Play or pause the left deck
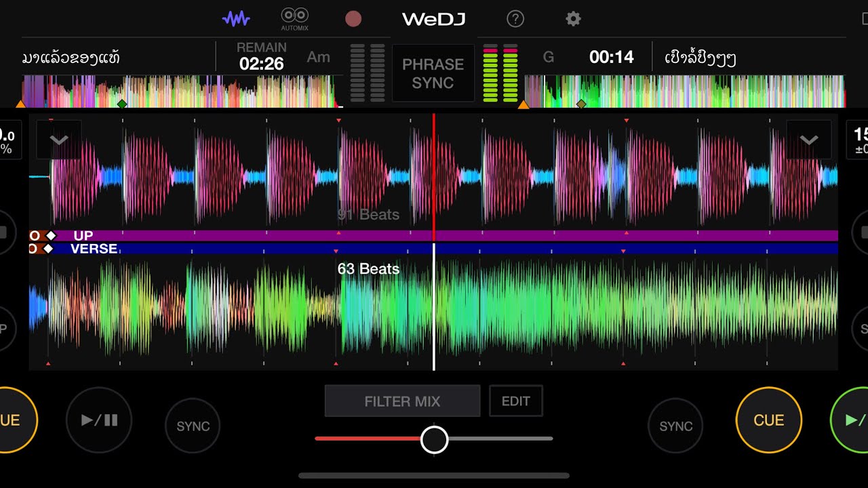Viewport: 868px width, 488px height. coord(99,420)
